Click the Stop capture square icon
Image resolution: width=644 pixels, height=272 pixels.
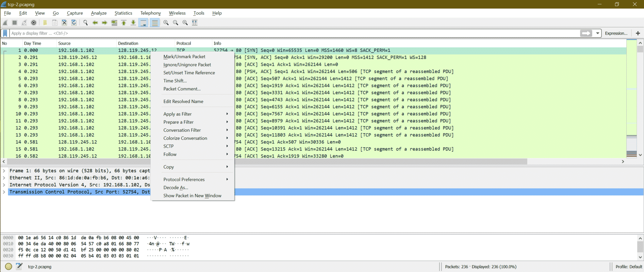[14, 23]
